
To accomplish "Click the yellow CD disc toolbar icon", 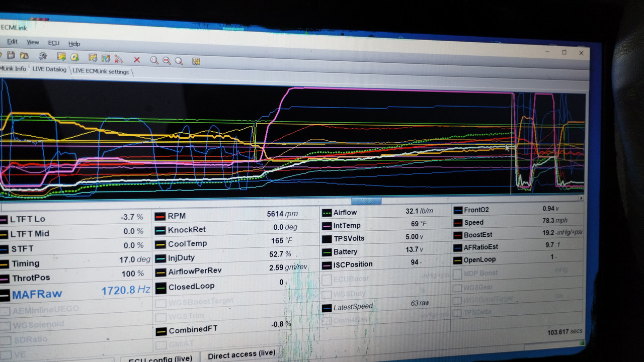I will pyautogui.click(x=74, y=57).
